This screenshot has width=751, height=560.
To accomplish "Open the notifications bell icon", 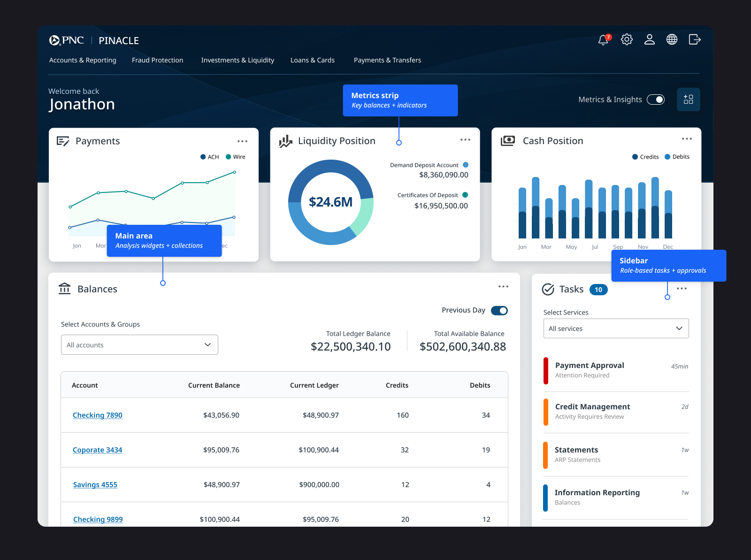I will (604, 40).
